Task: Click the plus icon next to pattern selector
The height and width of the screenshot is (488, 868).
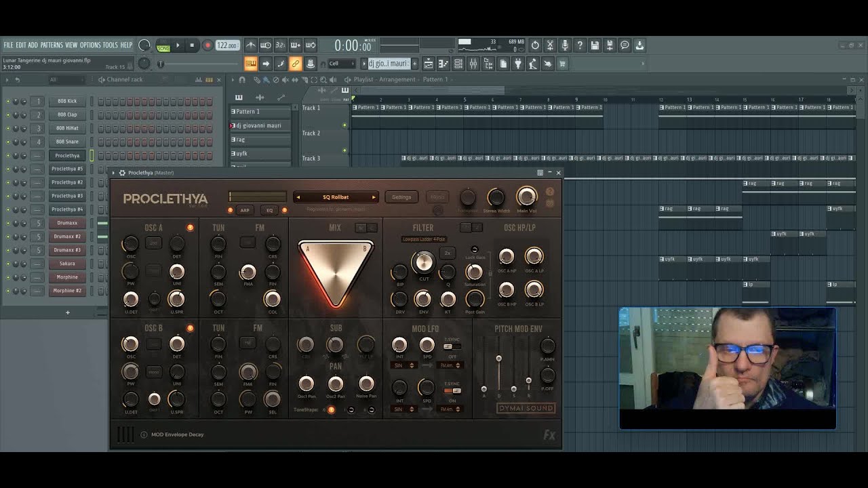Action: coord(414,64)
